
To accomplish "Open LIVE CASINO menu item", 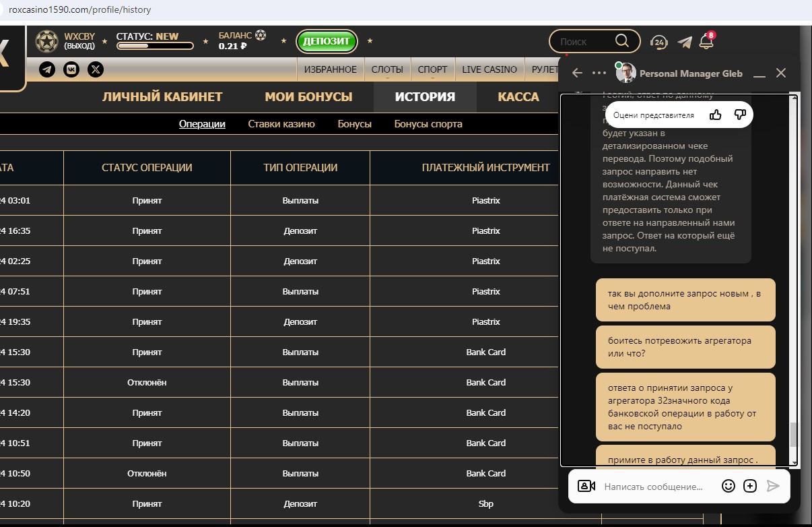I will coord(489,69).
